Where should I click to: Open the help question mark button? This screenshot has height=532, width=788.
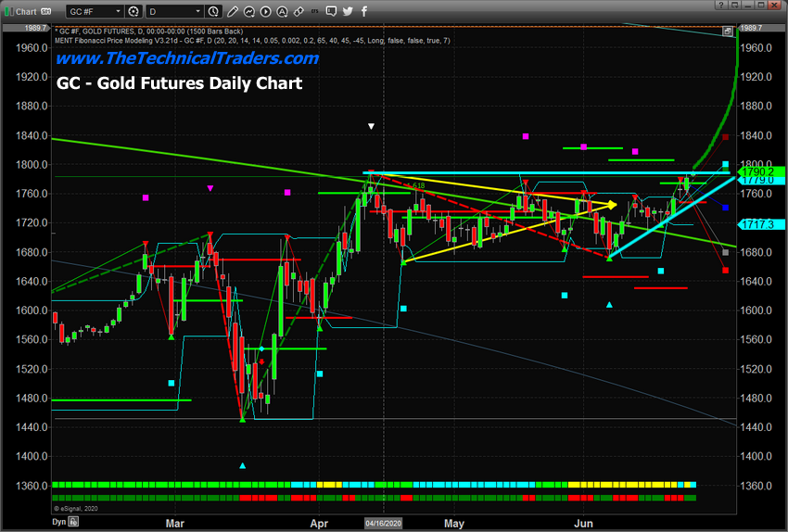[721, 5]
